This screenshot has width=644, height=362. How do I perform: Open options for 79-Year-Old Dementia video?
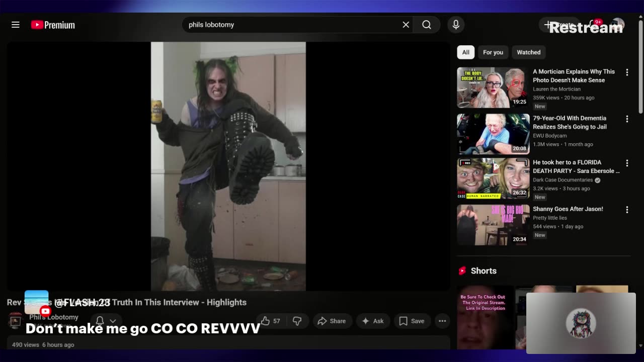(627, 119)
